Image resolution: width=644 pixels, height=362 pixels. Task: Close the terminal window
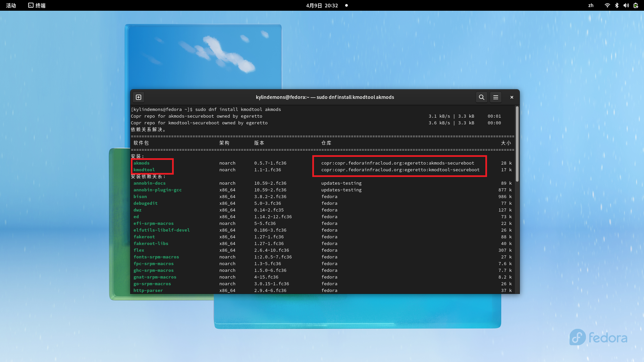coord(512,97)
